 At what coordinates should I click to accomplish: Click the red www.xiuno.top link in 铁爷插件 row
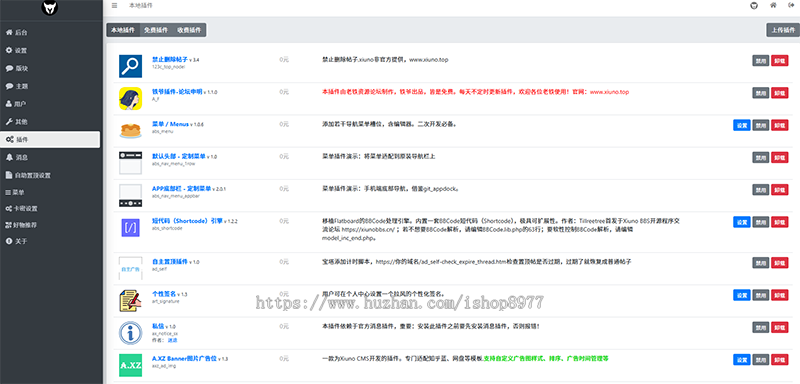(x=609, y=92)
